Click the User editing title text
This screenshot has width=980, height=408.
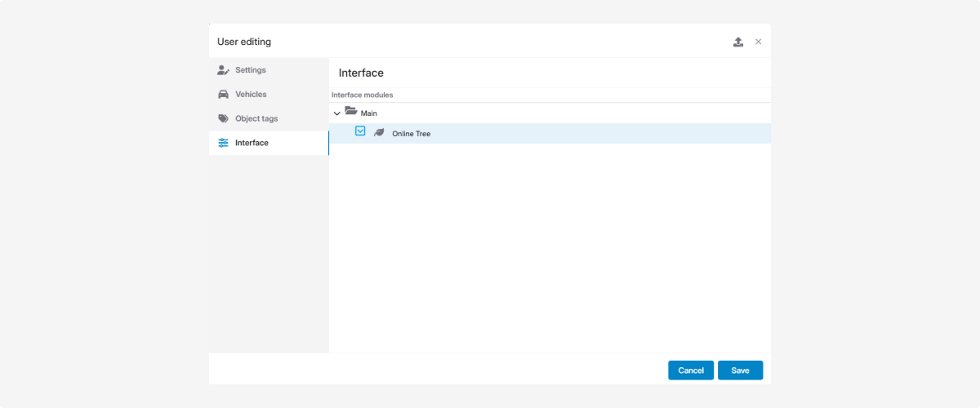click(244, 42)
